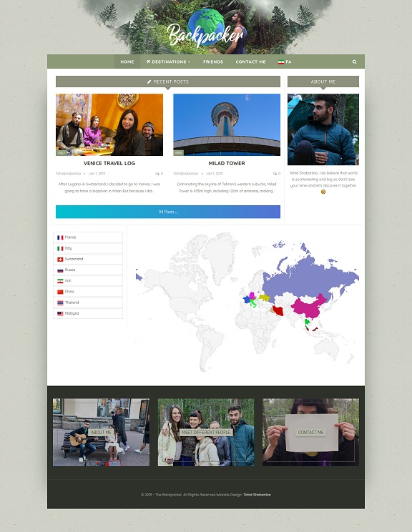Open the Venice Travel Log post title

(x=109, y=163)
